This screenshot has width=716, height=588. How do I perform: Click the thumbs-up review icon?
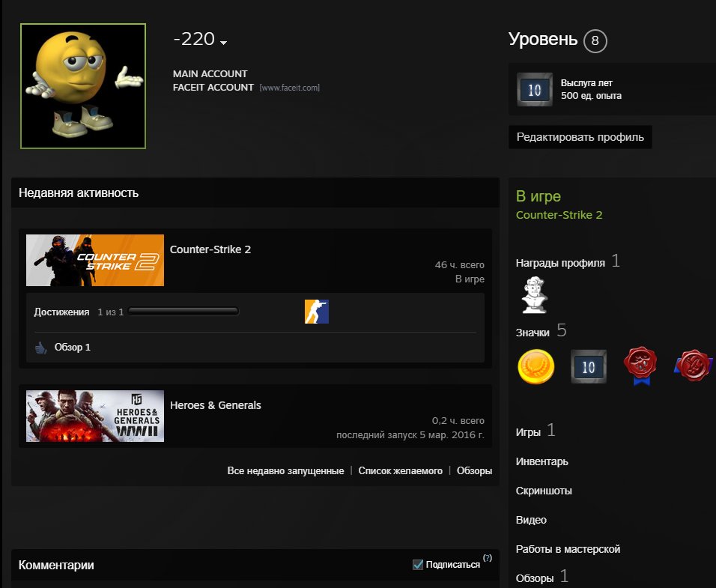[41, 348]
